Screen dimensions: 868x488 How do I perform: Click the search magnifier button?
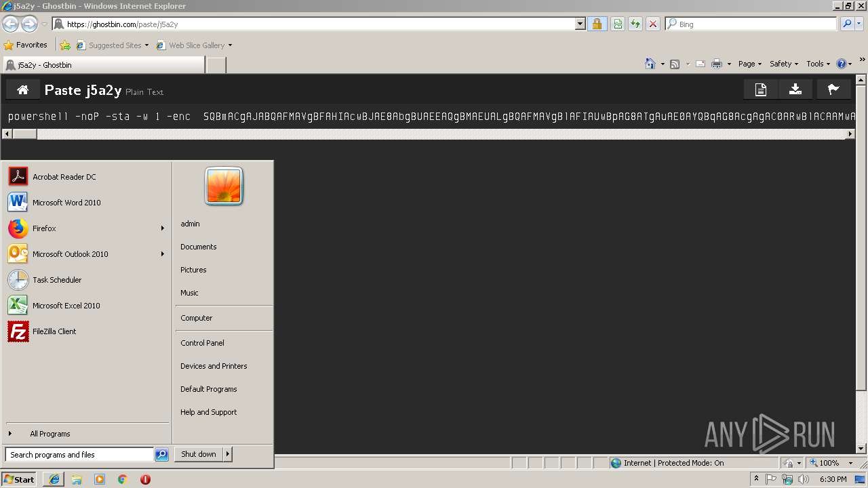coord(847,24)
